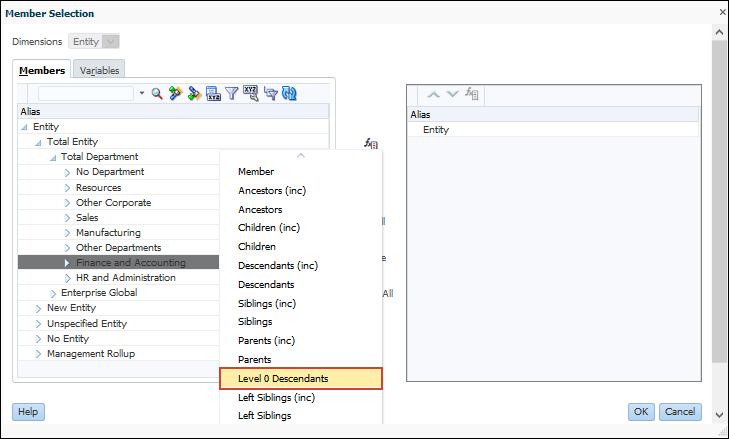Image resolution: width=729 pixels, height=439 pixels.
Task: Expand the No Entity node
Action: coord(38,339)
